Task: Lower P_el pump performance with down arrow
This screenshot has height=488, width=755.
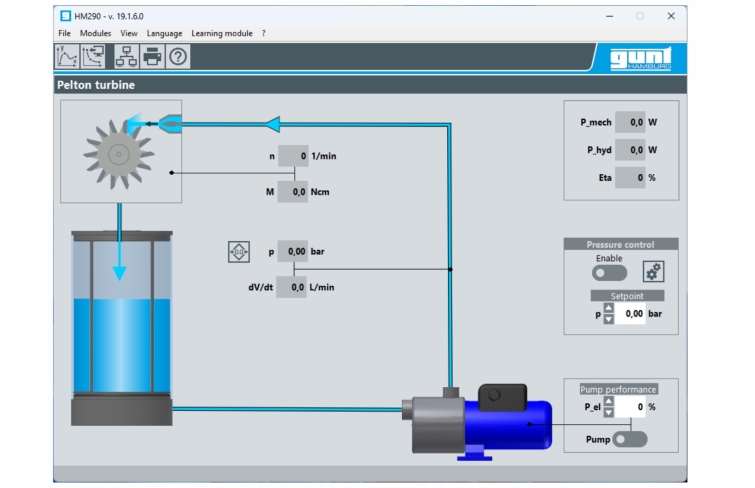Action: point(608,412)
